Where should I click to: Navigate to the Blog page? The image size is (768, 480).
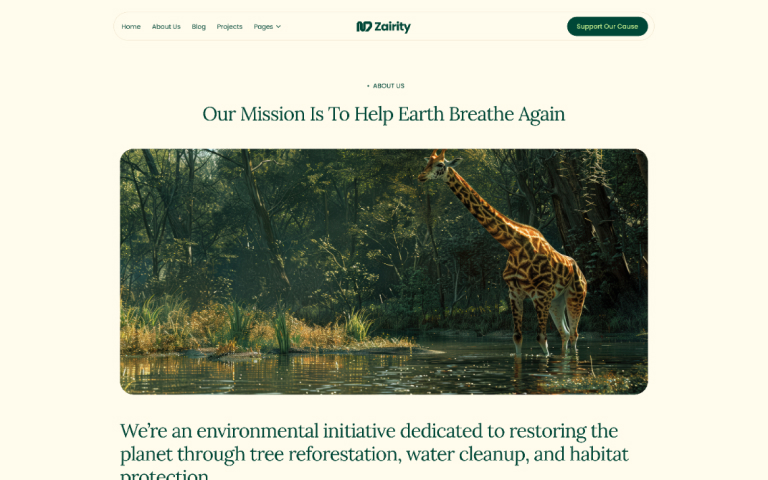(x=198, y=26)
